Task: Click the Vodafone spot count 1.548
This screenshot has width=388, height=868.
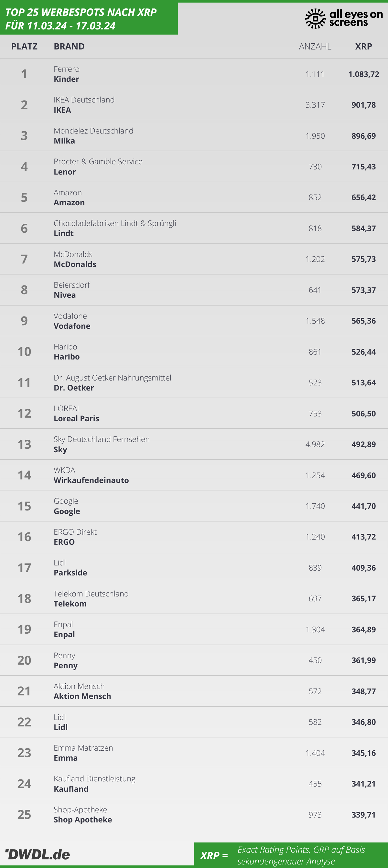Action: click(x=315, y=321)
